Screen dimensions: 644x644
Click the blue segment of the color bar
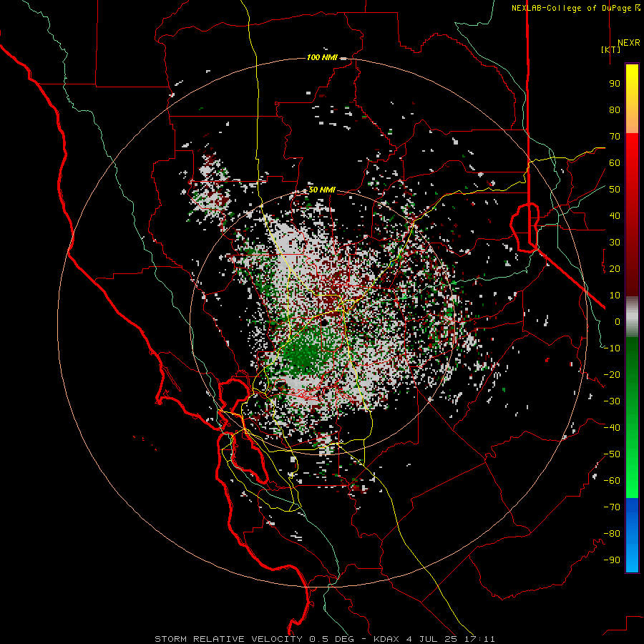[x=632, y=535]
